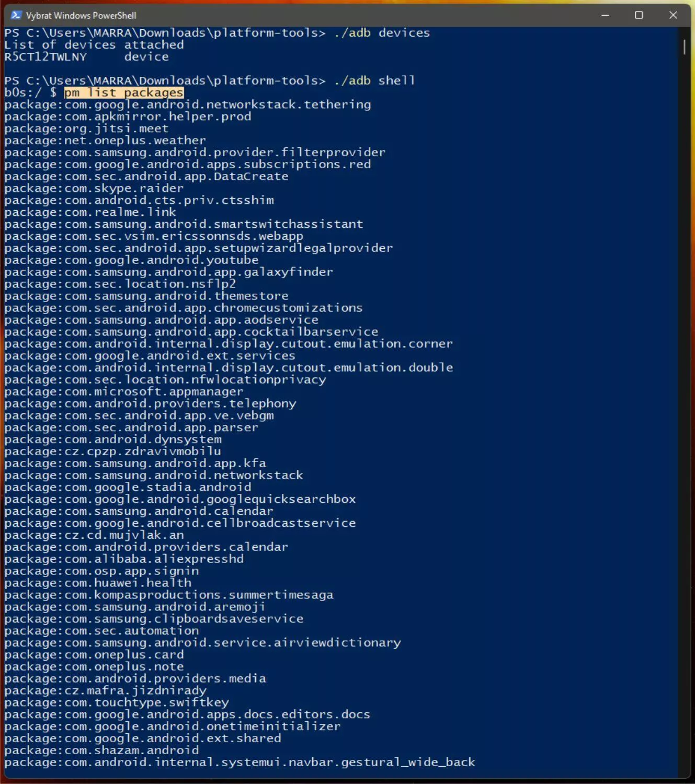Click 'List of devices attached' line

(94, 44)
